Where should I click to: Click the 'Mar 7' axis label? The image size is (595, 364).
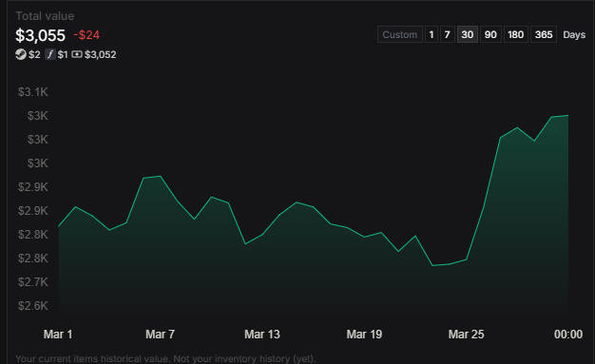160,335
